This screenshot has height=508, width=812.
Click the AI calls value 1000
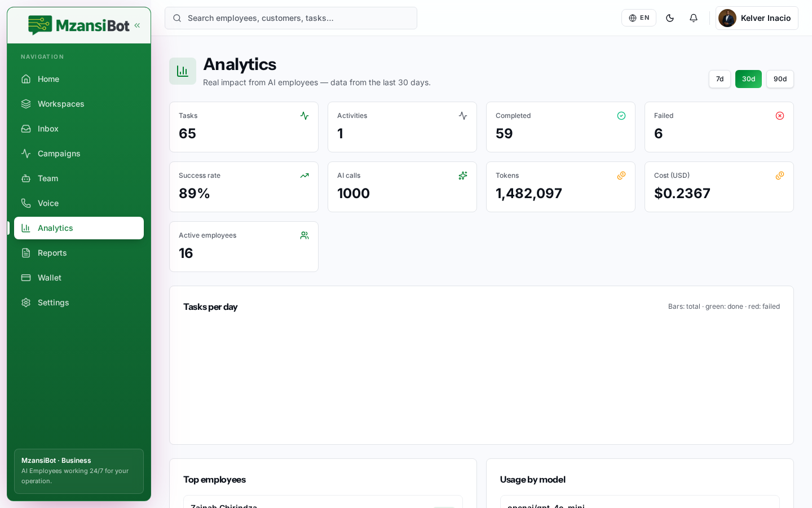pyautogui.click(x=354, y=194)
